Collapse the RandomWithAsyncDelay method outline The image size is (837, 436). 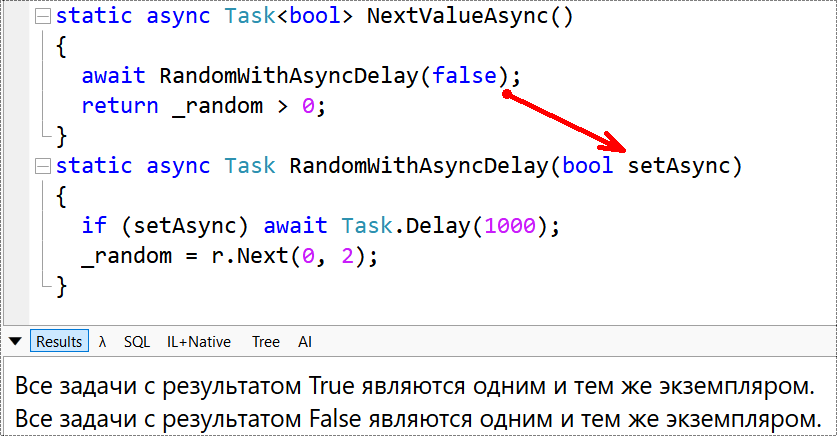click(x=41, y=166)
